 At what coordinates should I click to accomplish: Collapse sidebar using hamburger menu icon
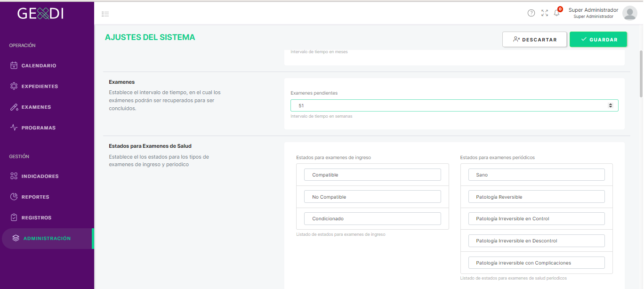[x=105, y=14]
